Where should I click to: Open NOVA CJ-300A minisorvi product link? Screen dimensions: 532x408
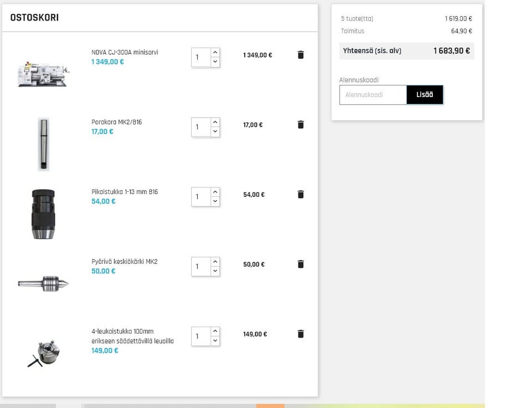point(125,52)
